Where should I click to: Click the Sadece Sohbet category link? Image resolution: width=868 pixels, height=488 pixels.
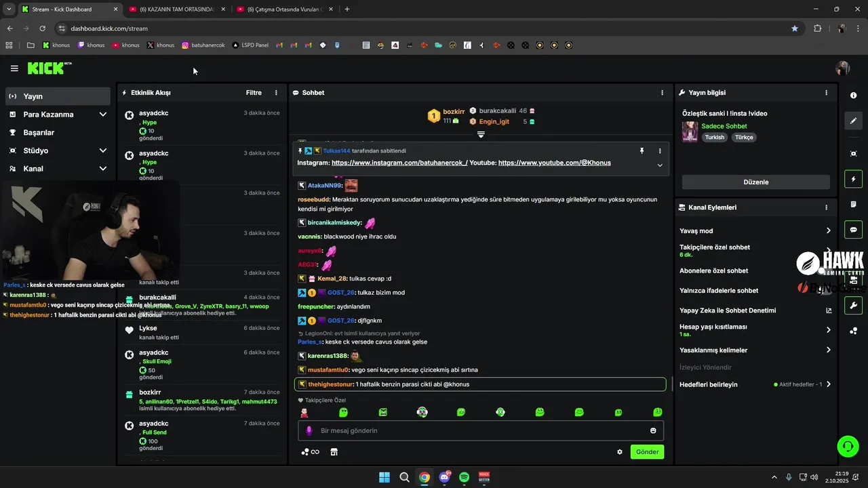724,126
